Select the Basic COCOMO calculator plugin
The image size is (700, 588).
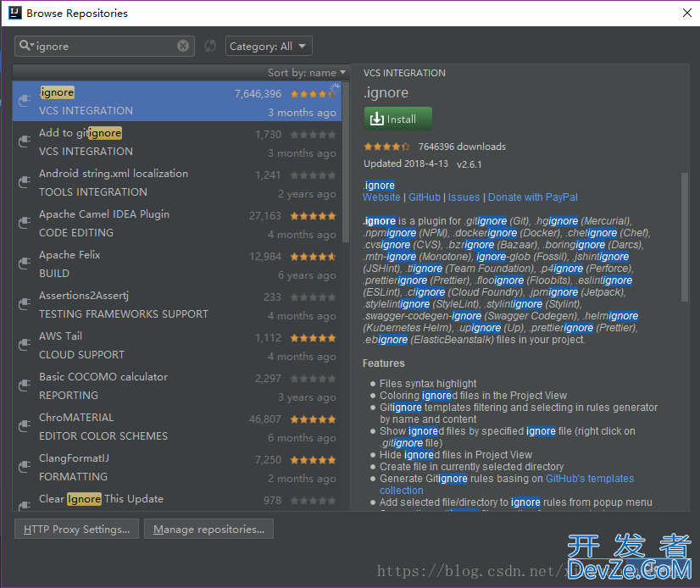[x=177, y=386]
